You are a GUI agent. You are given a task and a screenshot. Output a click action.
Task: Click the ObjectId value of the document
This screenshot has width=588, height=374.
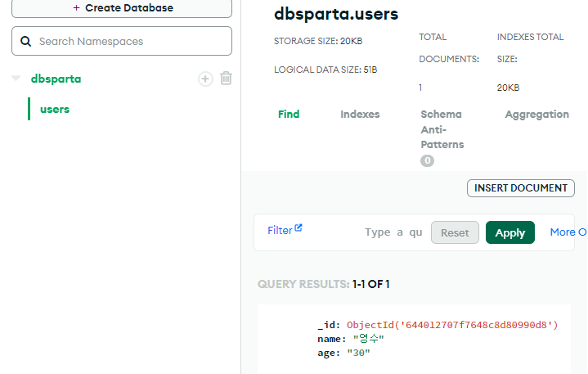pyautogui.click(x=452, y=325)
